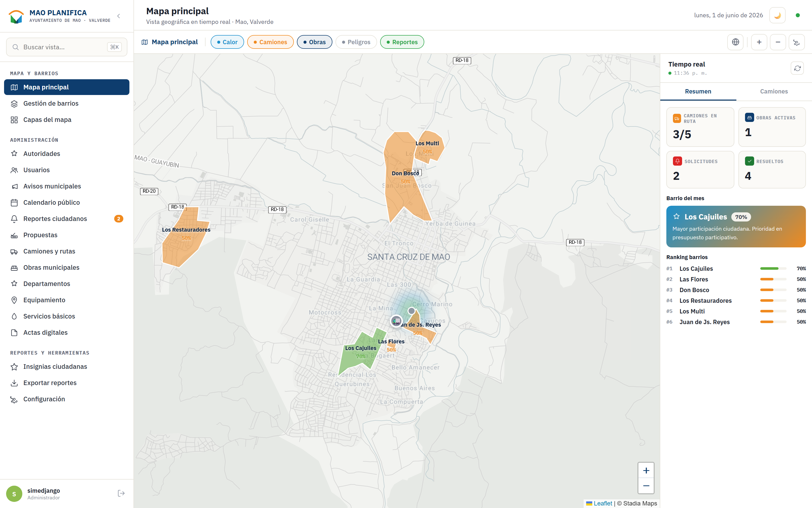Click the simedjango user avatar

pyautogui.click(x=14, y=494)
